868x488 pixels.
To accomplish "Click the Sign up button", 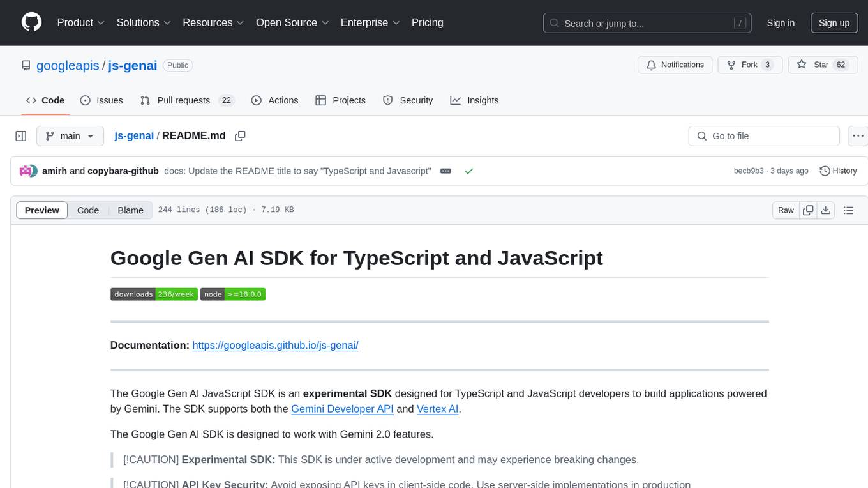I will click(834, 23).
